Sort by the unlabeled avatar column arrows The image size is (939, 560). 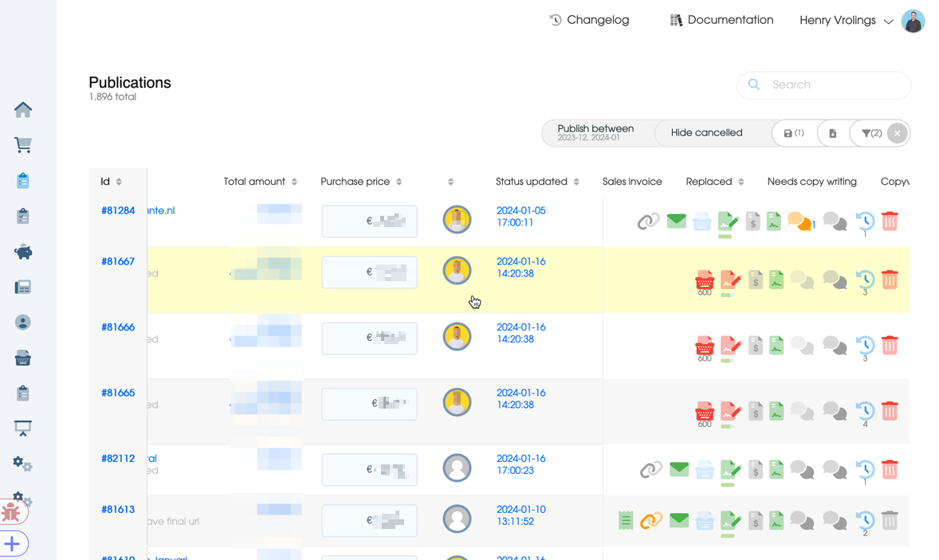coord(451,182)
